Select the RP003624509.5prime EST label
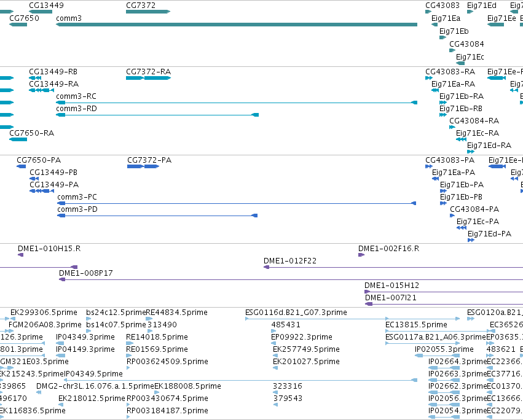 pos(167,362)
